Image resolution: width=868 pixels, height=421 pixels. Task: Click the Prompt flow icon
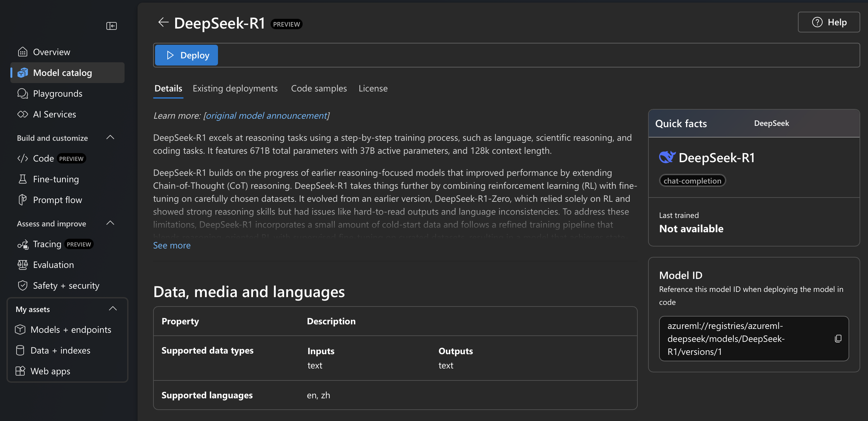23,200
